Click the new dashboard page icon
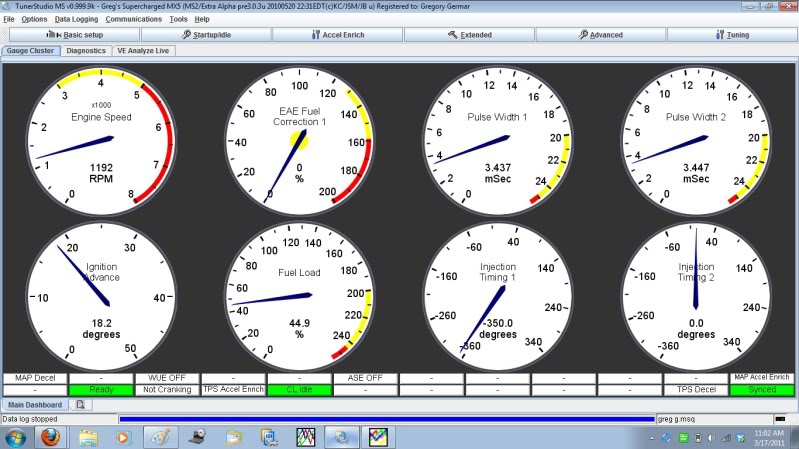 [80, 405]
